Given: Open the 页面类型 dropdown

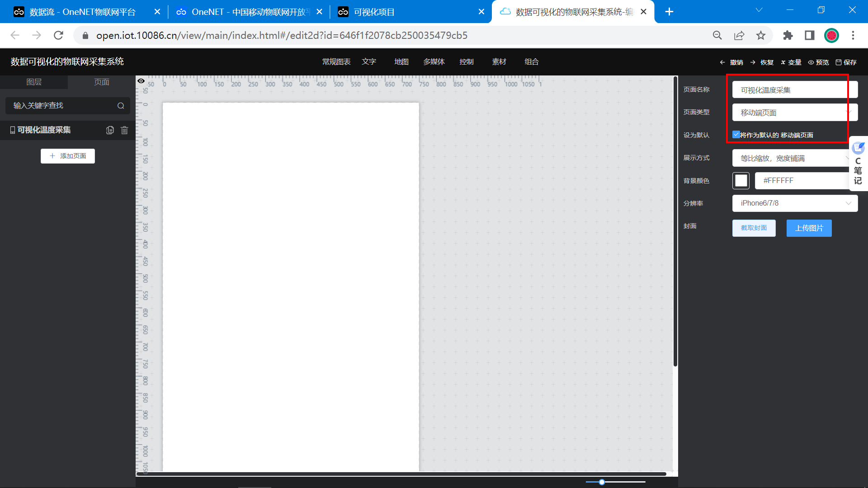Looking at the screenshot, I should coord(794,113).
